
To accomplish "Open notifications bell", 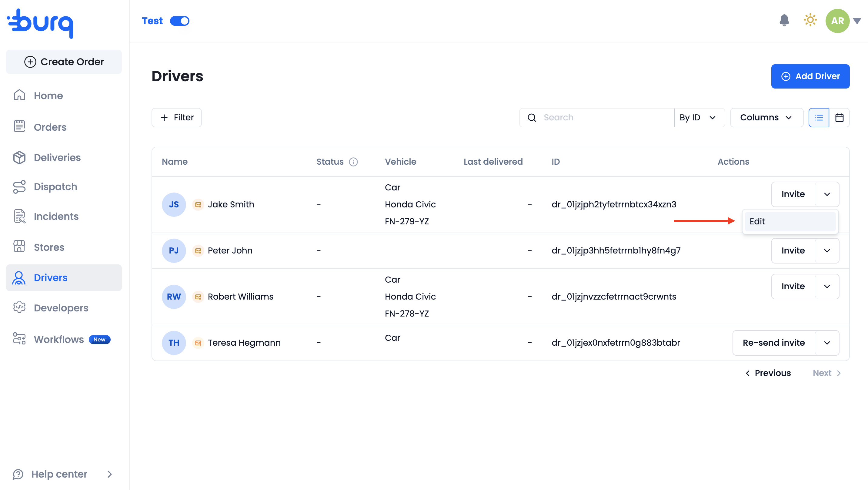I will point(784,21).
